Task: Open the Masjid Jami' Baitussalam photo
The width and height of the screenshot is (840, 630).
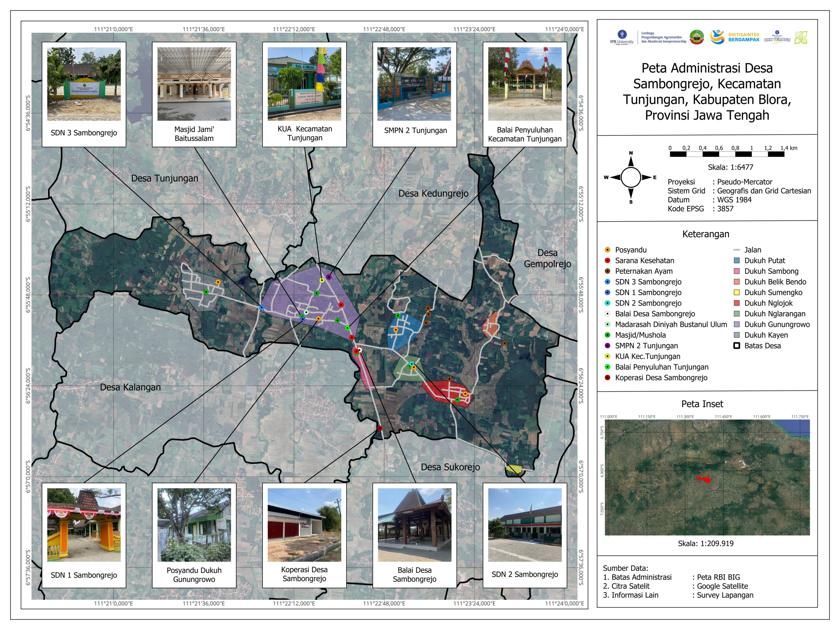Action: point(194,84)
